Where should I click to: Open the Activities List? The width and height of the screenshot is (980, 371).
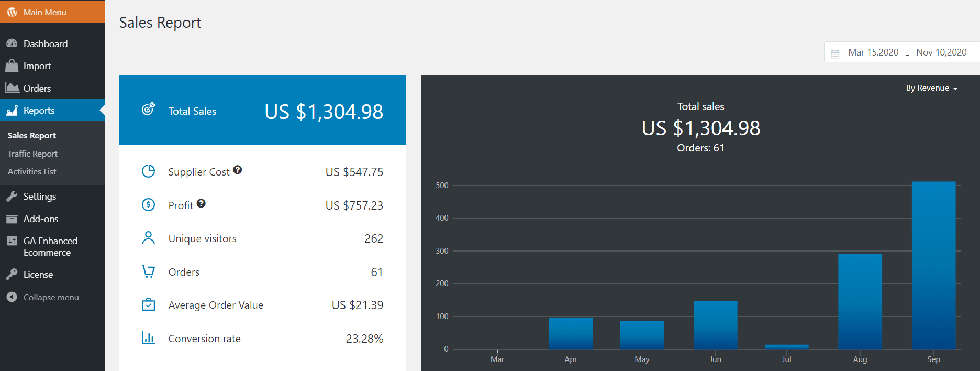[31, 171]
